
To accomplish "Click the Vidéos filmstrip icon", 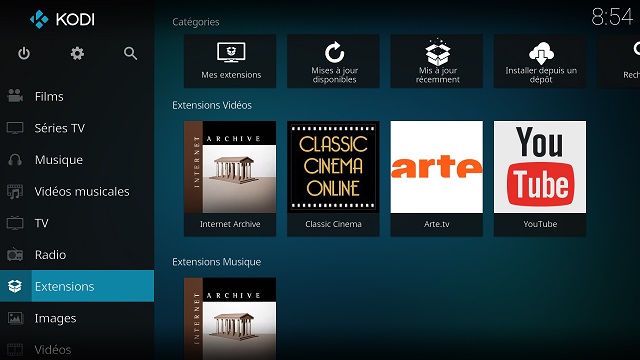I will (15, 350).
